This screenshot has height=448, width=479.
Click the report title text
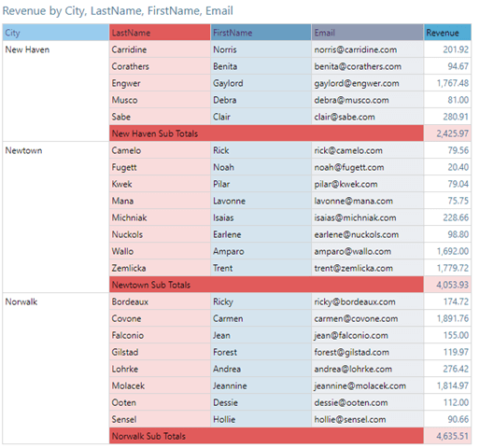(x=118, y=11)
